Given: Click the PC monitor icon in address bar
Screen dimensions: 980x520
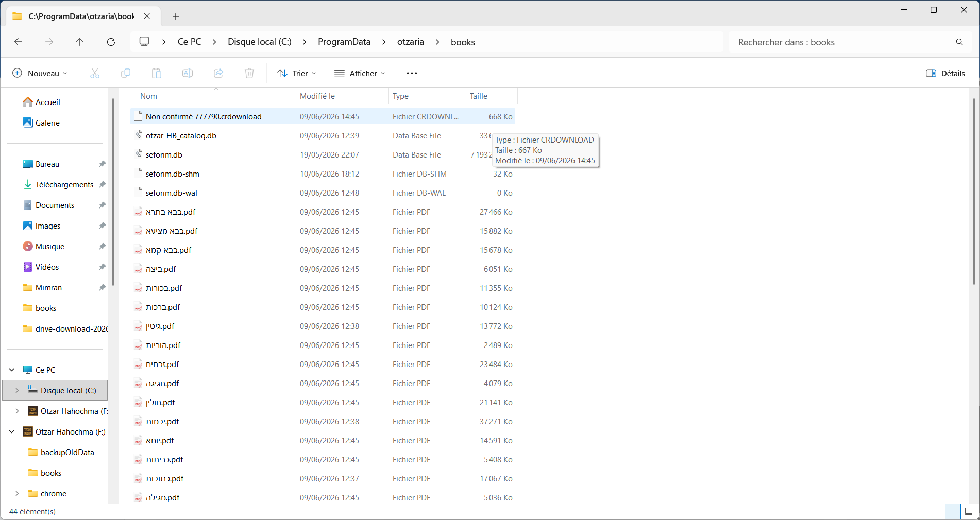Looking at the screenshot, I should click(x=144, y=42).
